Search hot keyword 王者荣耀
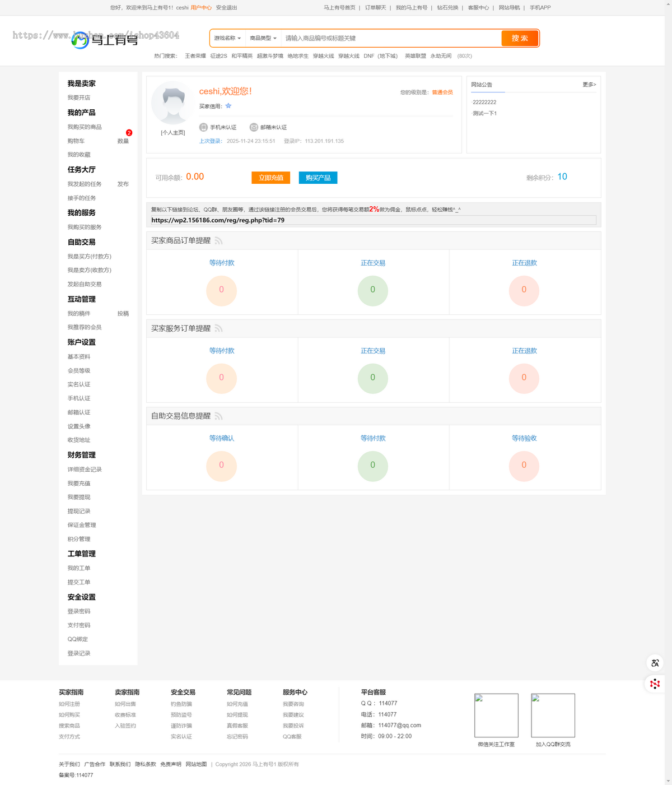The width and height of the screenshot is (672, 785). (x=195, y=56)
